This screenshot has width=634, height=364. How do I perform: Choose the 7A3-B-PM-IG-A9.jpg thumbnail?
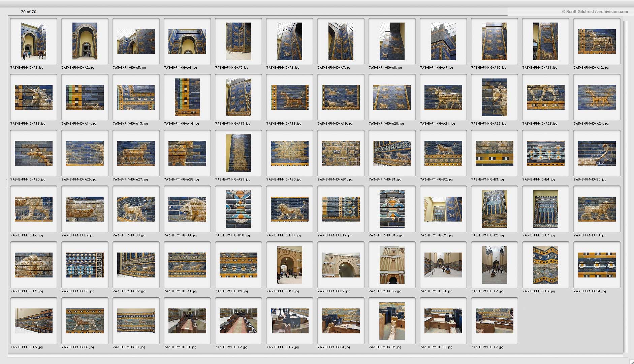click(443, 41)
